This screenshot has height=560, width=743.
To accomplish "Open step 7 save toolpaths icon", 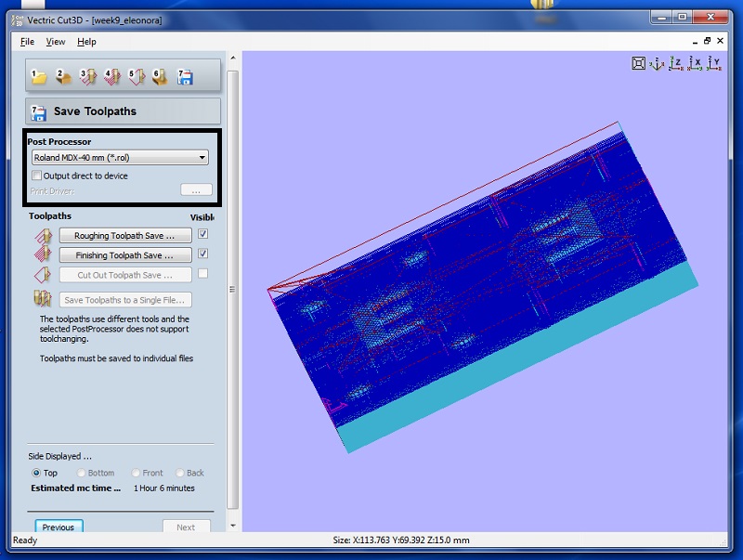I will tap(184, 76).
